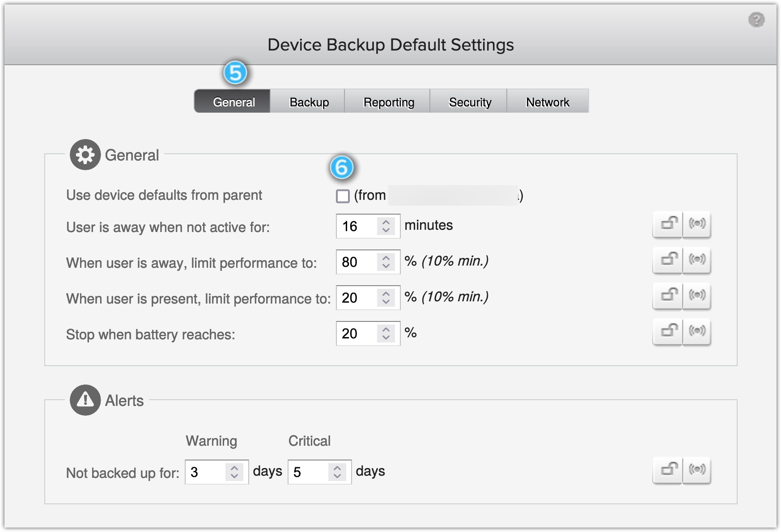Click stepper for away performance 80 percent
Image resolution: width=781 pixels, height=532 pixels.
pos(386,262)
